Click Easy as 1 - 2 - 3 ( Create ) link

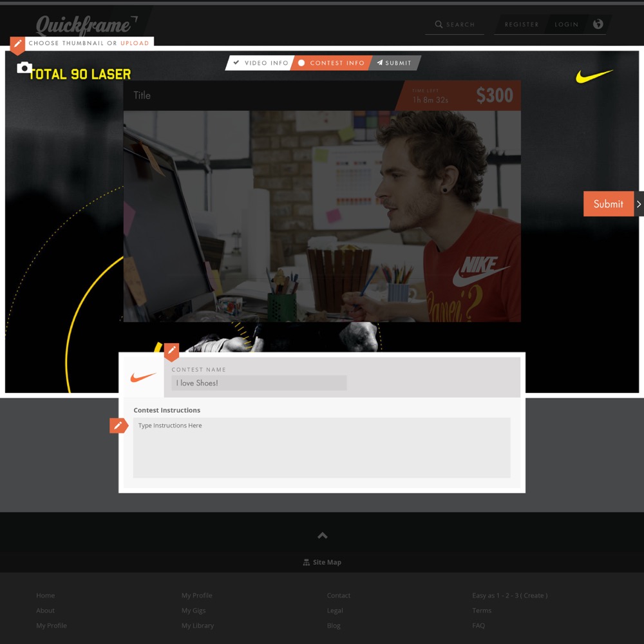[509, 596]
